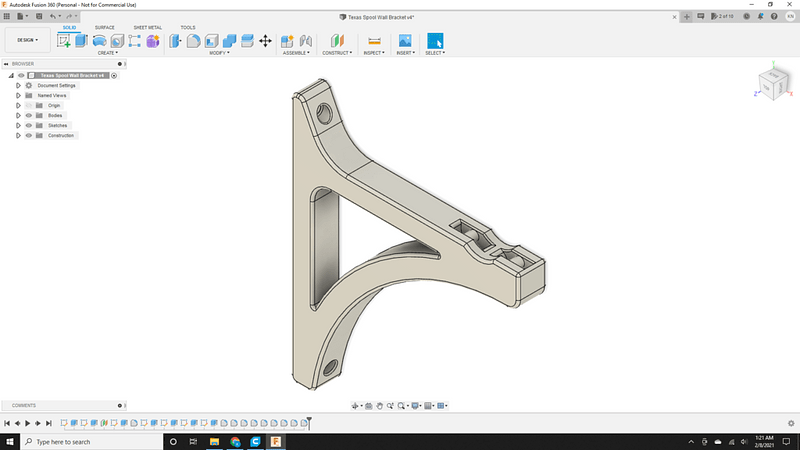Image resolution: width=800 pixels, height=450 pixels.
Task: Switch to the Sheet Metal tab
Action: point(148,28)
